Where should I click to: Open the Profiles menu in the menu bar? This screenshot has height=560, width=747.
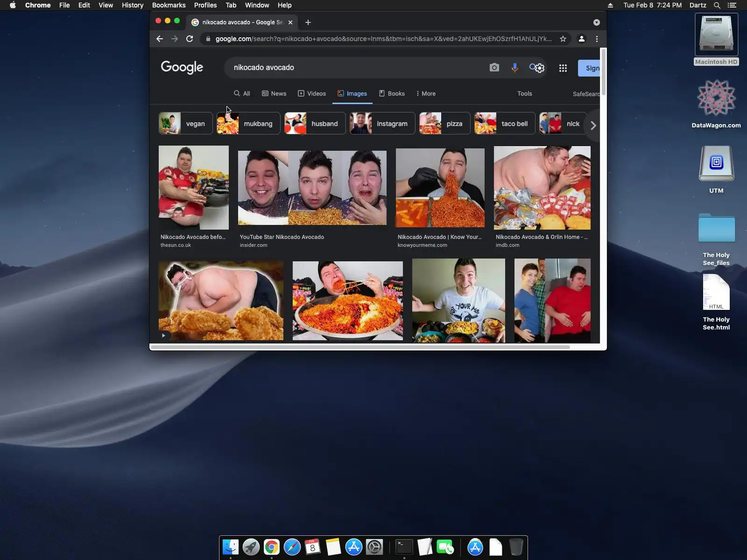click(x=205, y=5)
